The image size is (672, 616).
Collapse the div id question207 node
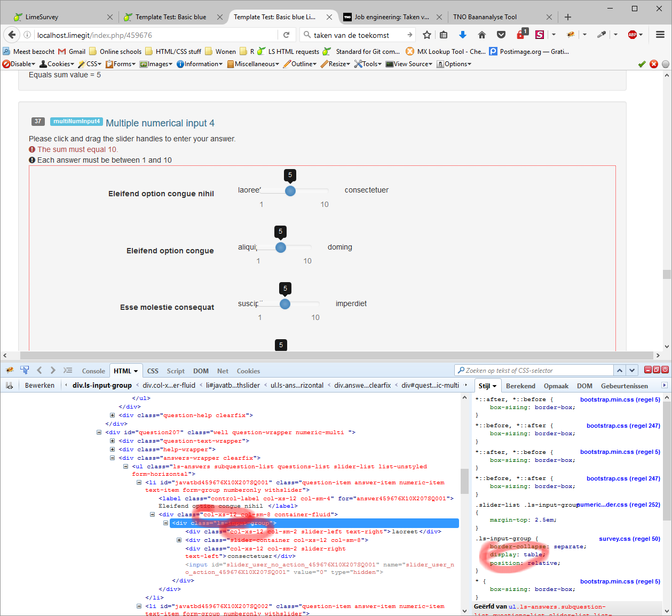tap(99, 433)
